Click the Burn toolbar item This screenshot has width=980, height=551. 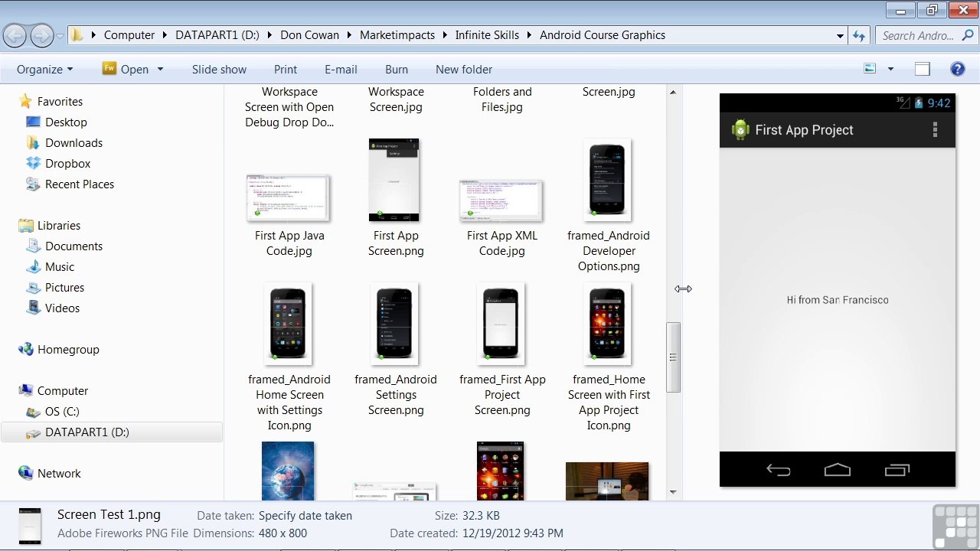[x=397, y=69]
